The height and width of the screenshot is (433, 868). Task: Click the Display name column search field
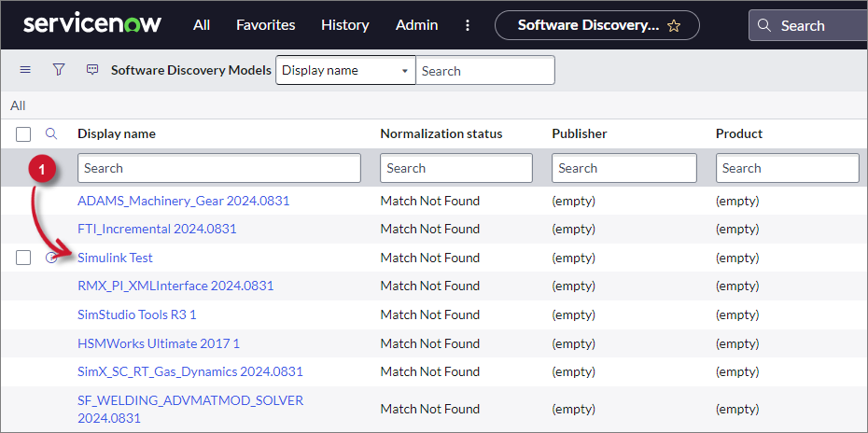(x=219, y=168)
